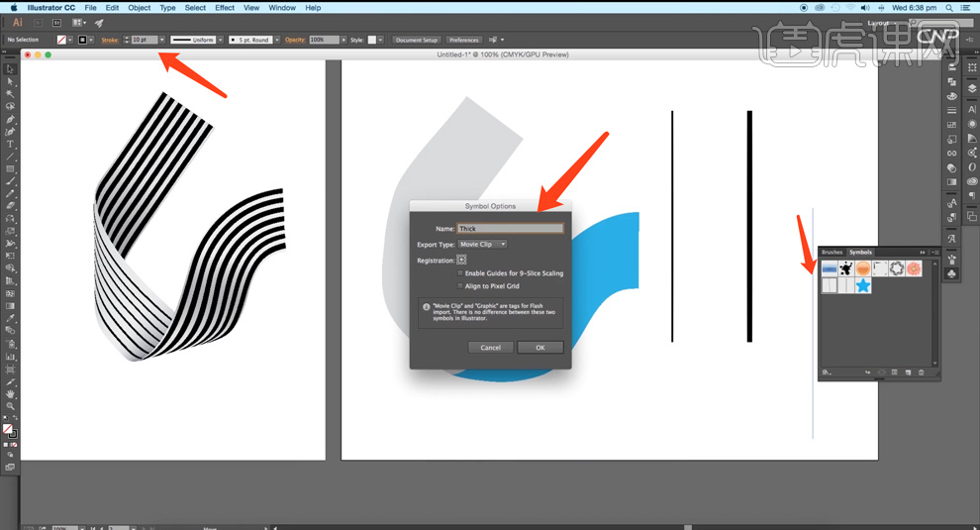
Task: Select the blue star symbol thumbnail
Action: (863, 286)
